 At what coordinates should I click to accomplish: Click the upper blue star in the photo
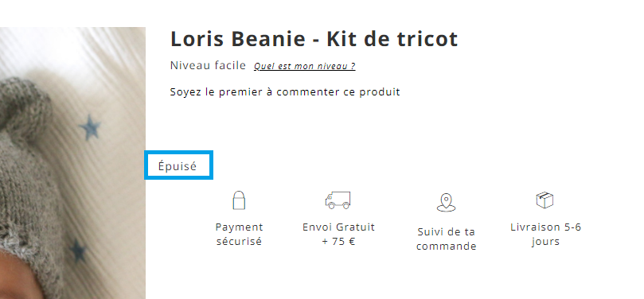pos(90,126)
